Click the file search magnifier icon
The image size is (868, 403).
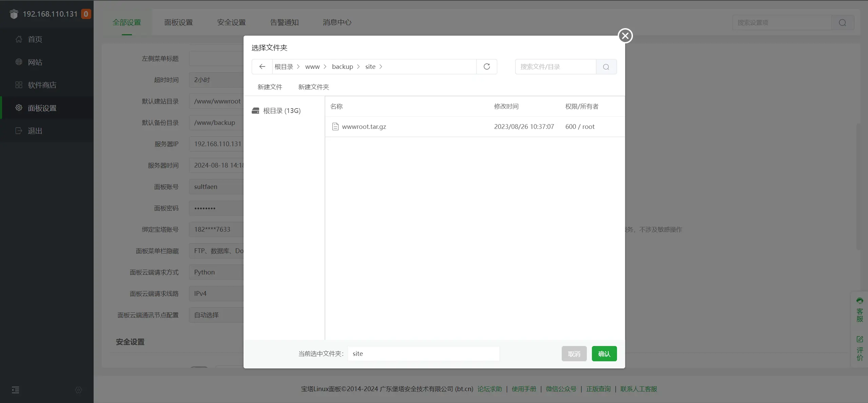coord(606,67)
